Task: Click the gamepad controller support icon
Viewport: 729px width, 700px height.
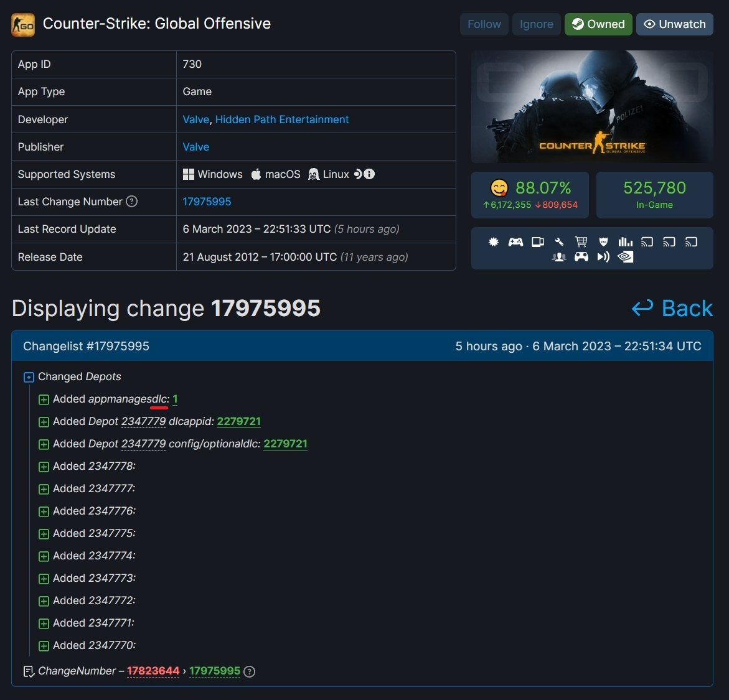Action: 515,241
